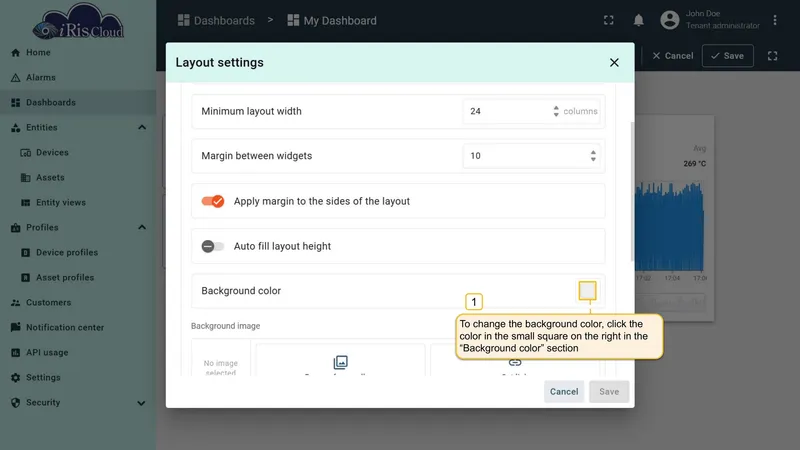Click Cancel button in dialog

tap(564, 391)
